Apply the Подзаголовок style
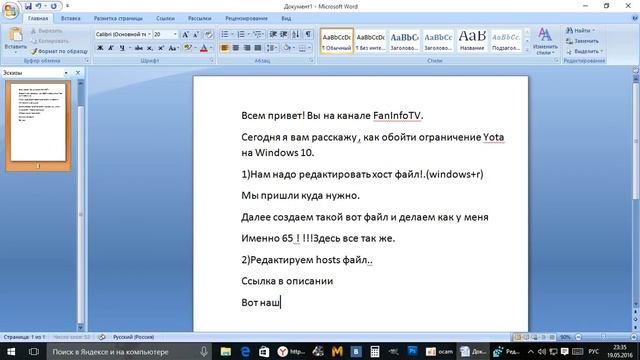The image size is (640, 360). [506, 41]
